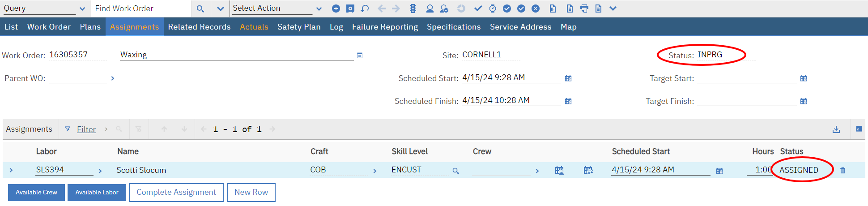Open the Plans tab
Screen dimensions: 868x206
(x=90, y=27)
